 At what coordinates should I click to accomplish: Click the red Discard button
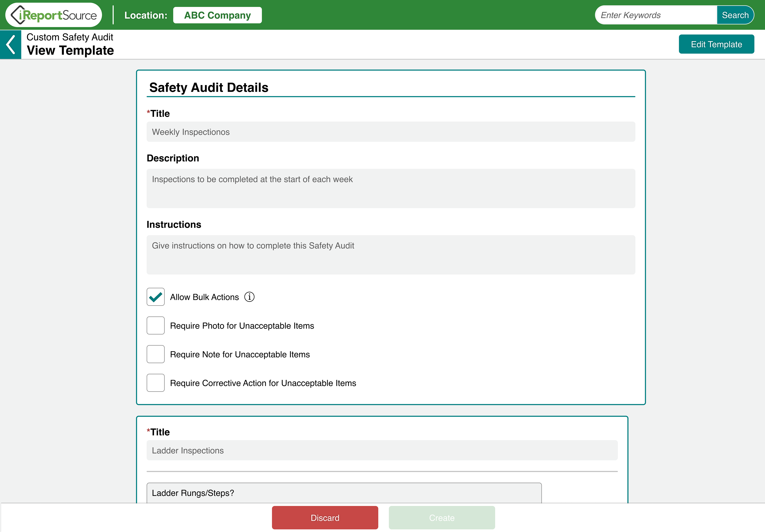(x=325, y=517)
